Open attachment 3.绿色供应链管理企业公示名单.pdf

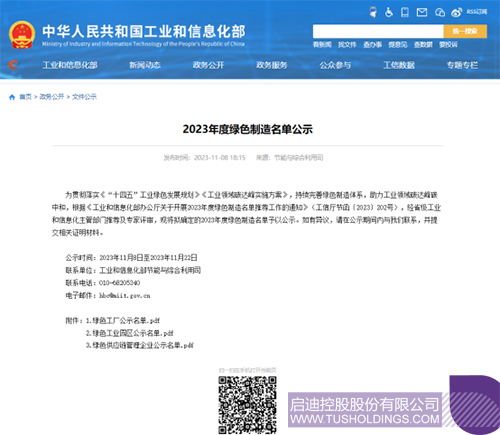(x=140, y=345)
